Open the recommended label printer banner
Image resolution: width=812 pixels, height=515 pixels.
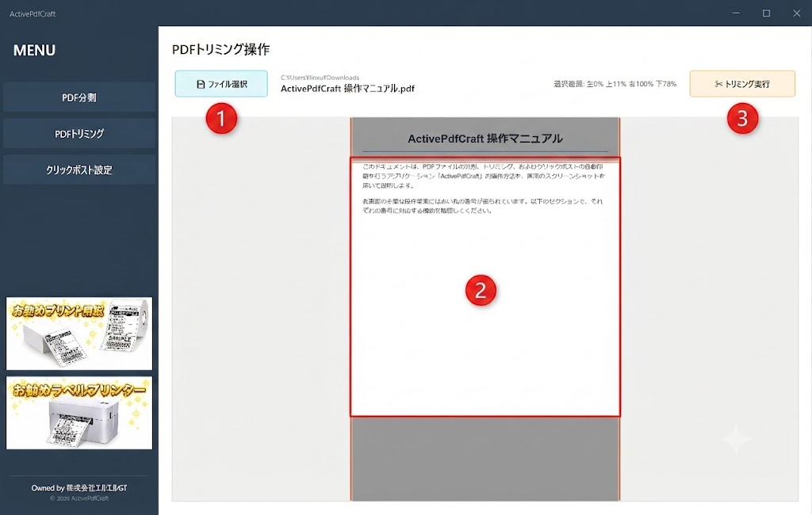click(x=79, y=413)
